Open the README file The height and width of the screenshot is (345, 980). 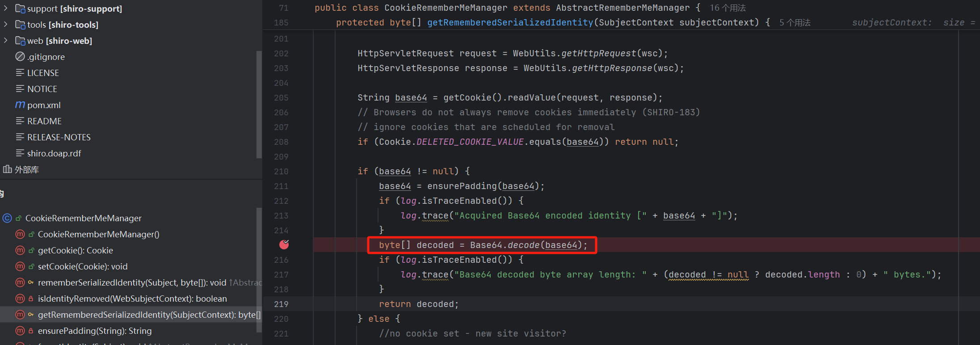point(44,121)
